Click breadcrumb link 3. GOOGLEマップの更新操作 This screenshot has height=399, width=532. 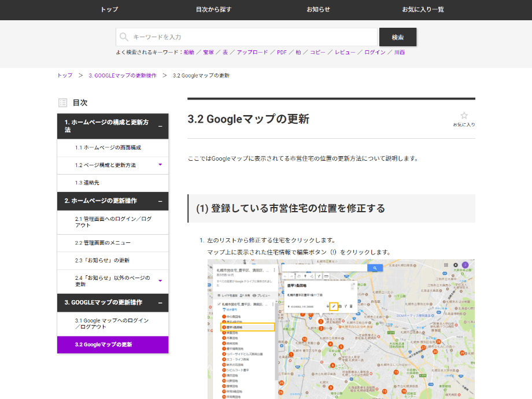click(x=123, y=76)
